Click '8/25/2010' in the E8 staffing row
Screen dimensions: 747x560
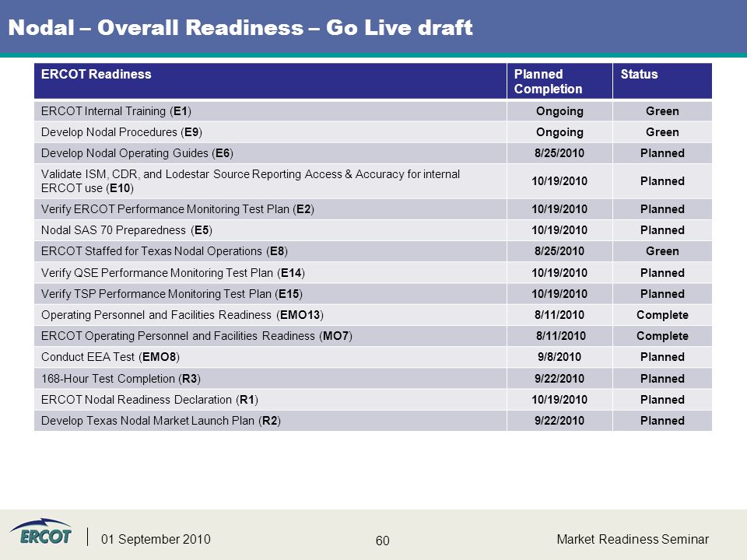point(559,251)
